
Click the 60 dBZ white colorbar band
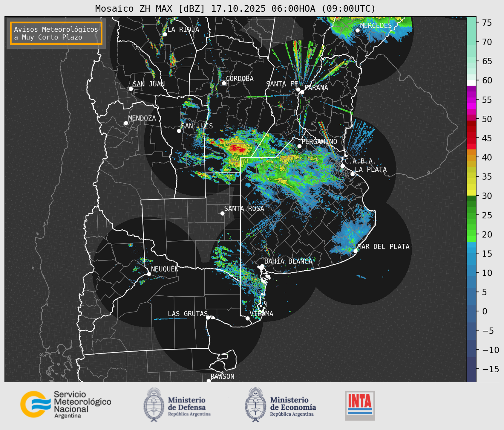pyautogui.click(x=471, y=83)
